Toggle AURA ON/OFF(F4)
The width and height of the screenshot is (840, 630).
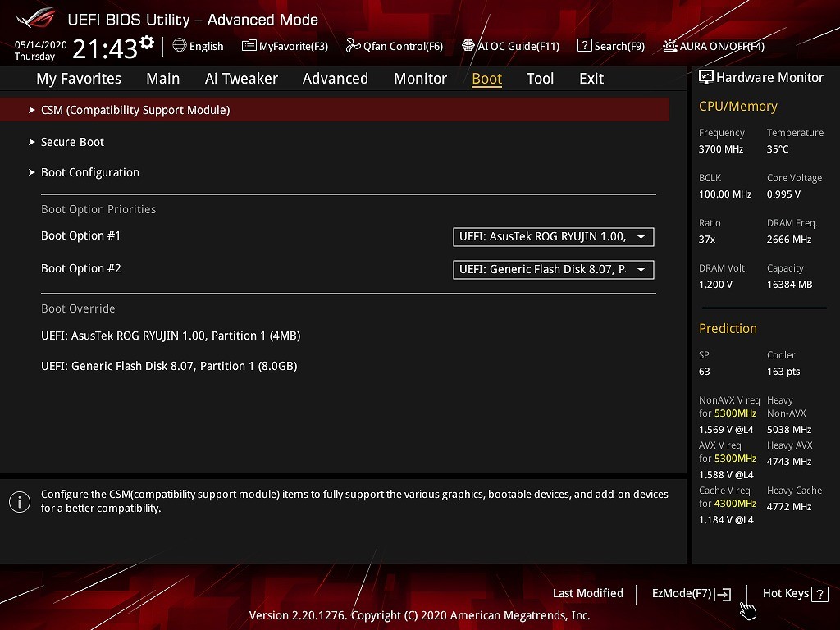click(x=714, y=46)
